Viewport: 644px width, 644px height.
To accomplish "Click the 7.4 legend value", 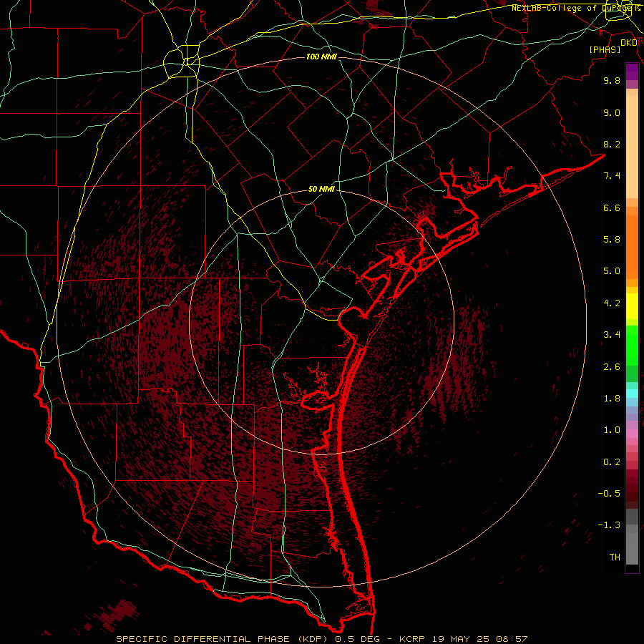I will pos(612,176).
